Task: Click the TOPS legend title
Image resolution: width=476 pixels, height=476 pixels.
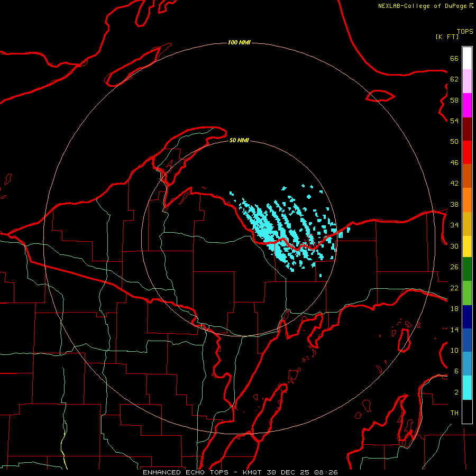Action: [465, 32]
